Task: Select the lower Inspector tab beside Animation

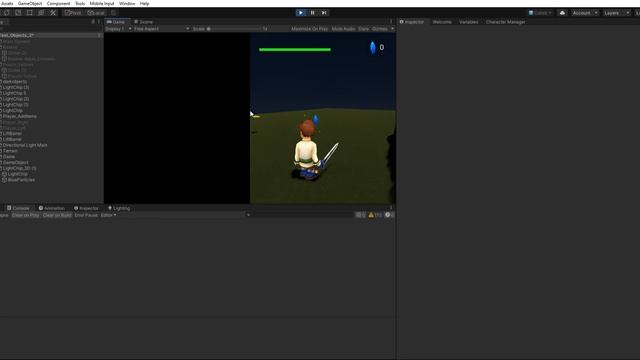Action: 86,208
